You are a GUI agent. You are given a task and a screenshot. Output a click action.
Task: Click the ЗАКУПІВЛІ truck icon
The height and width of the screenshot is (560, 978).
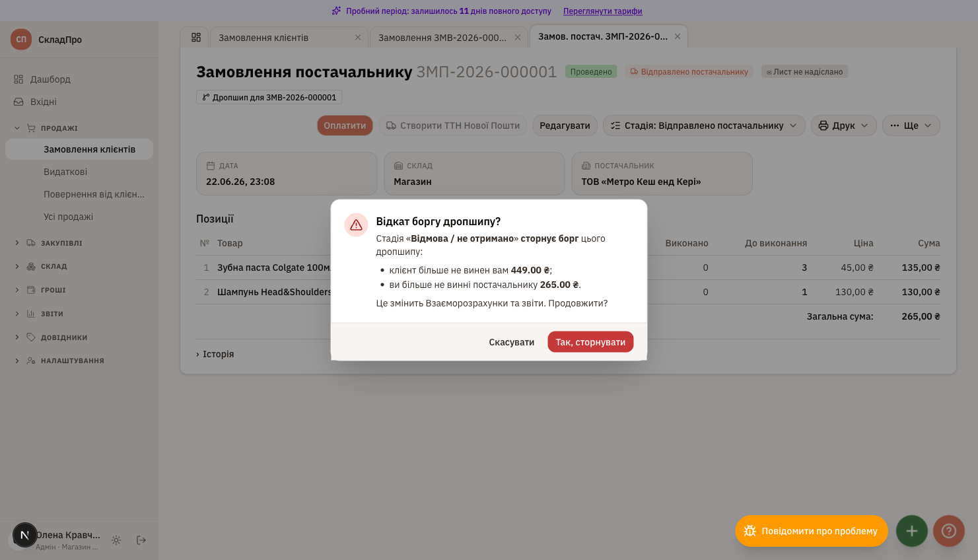pyautogui.click(x=31, y=243)
